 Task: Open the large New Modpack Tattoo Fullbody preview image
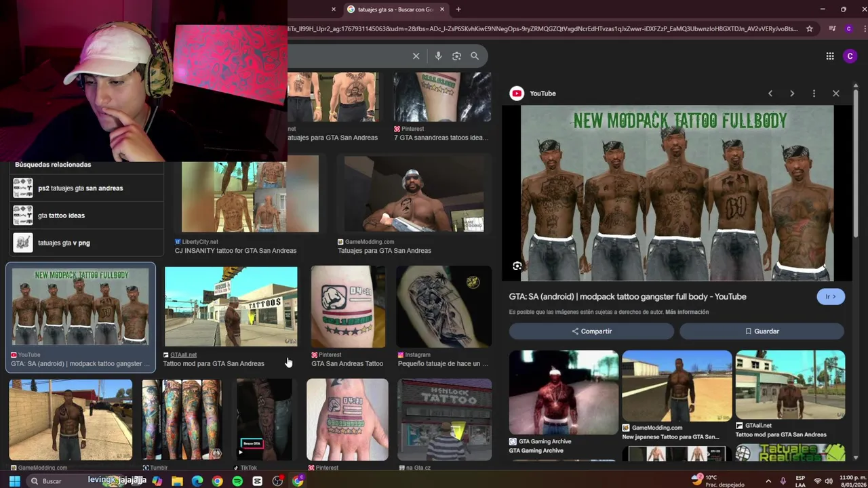pos(677,192)
